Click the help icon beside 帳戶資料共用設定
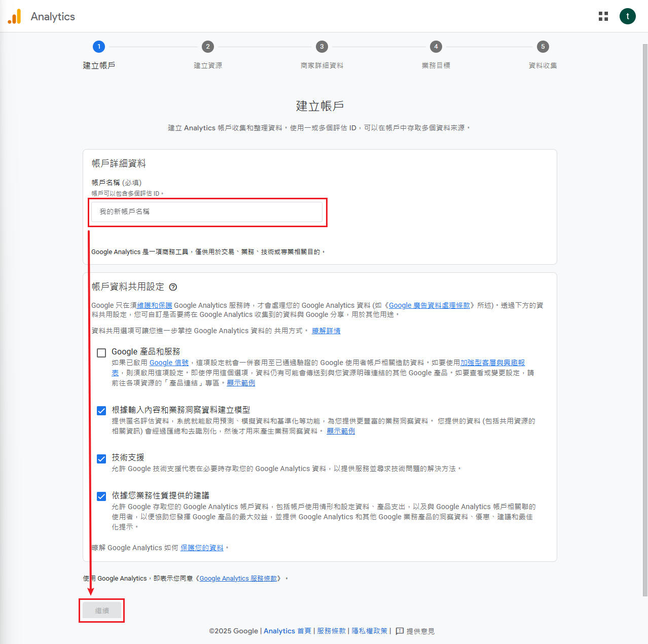 (173, 287)
